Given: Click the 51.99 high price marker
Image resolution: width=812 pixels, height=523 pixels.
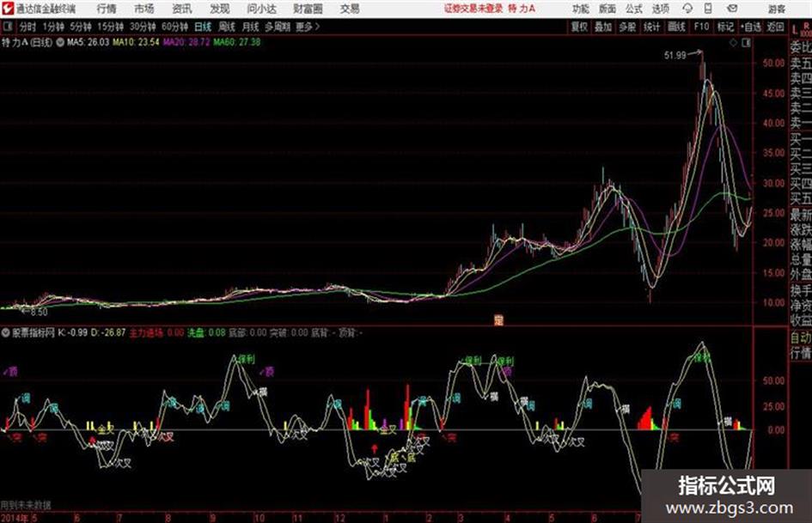Looking at the screenshot, I should coord(675,55).
